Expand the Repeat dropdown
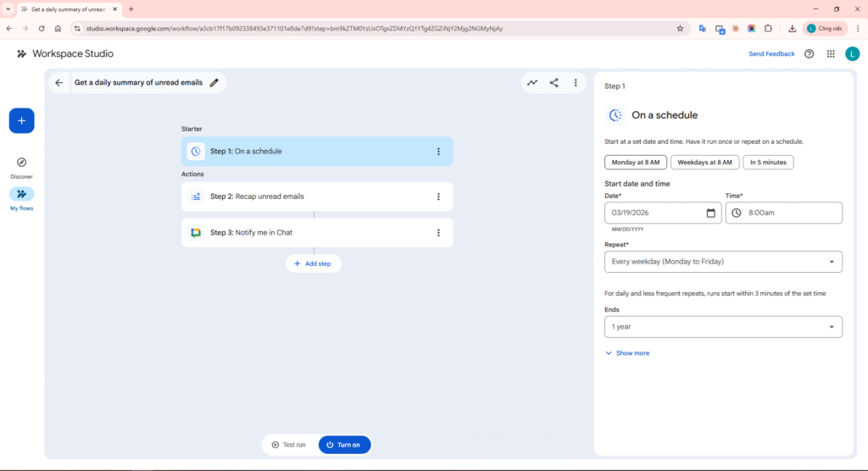868x471 pixels. [x=723, y=262]
